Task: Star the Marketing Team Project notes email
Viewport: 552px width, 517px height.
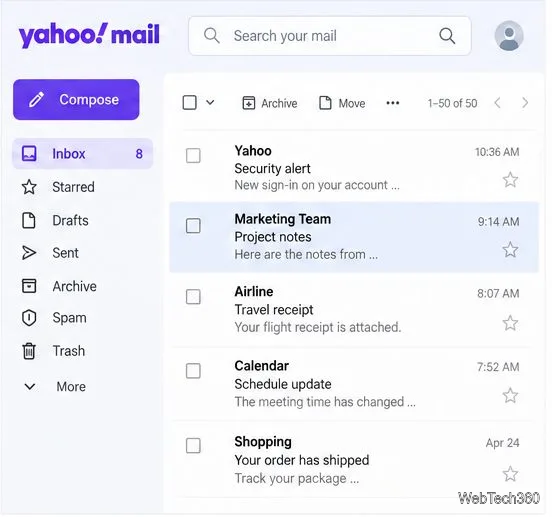Action: tap(510, 250)
